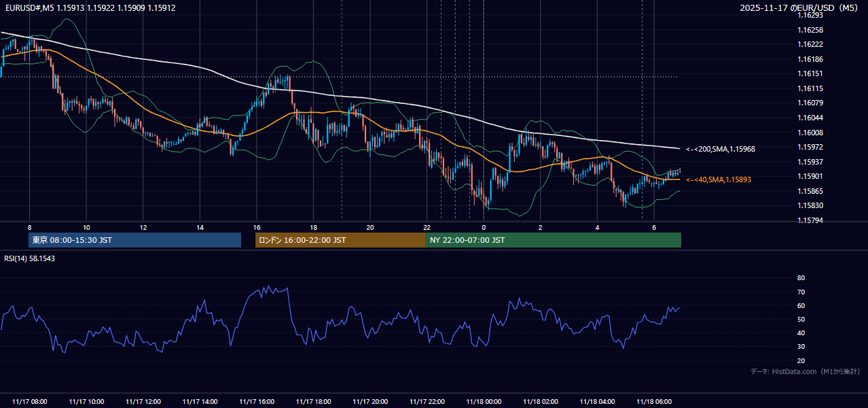Click hour tick 22 below the price chart
The image size is (868, 408).
point(427,227)
